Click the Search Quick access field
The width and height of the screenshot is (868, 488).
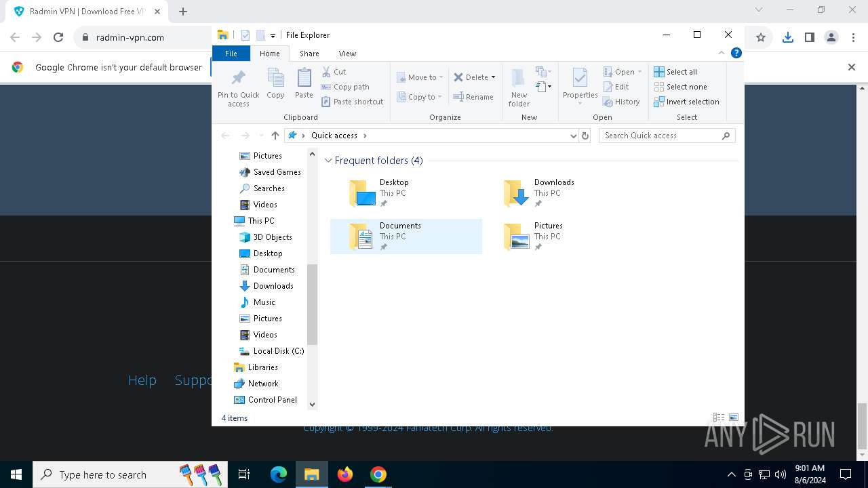tap(667, 136)
